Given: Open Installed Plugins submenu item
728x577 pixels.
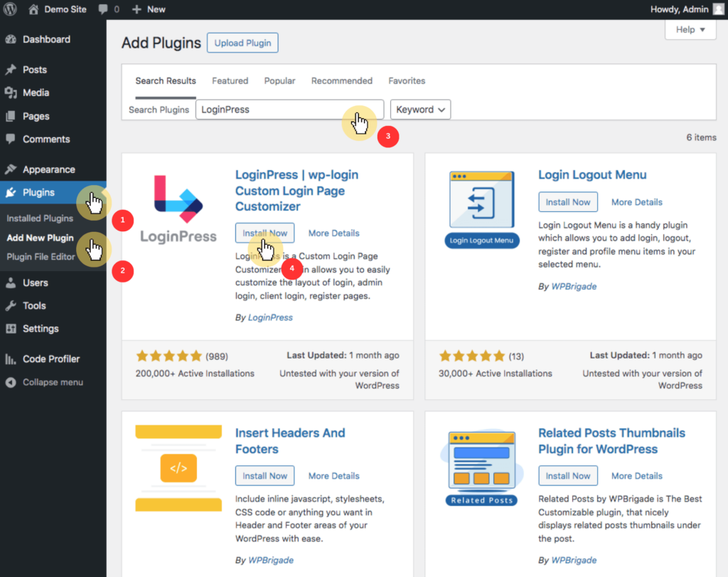Looking at the screenshot, I should coord(40,218).
